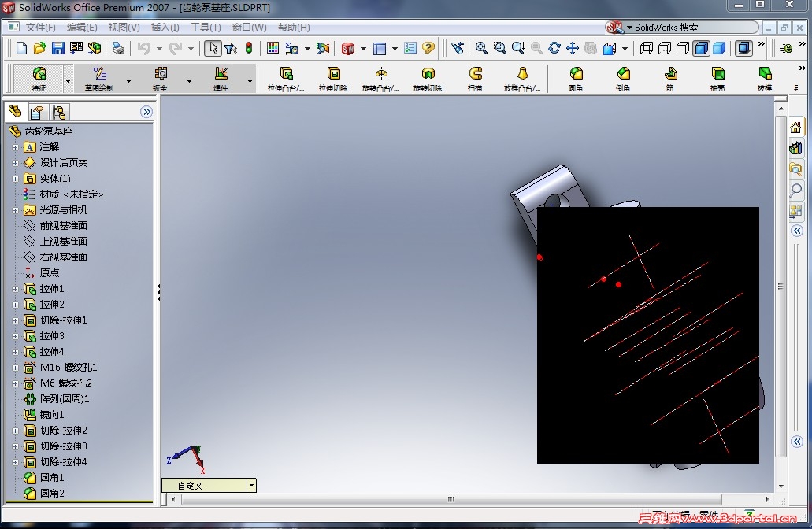Click Zoom to Fit magnifier icon
This screenshot has width=812, height=529.
tap(481, 48)
